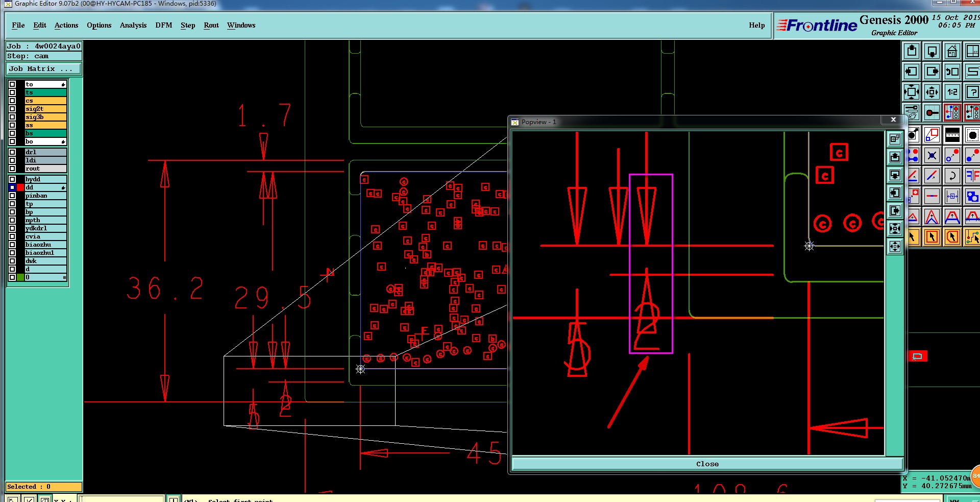This screenshot has height=502, width=980.
Task: Open the File menu
Action: (18, 25)
